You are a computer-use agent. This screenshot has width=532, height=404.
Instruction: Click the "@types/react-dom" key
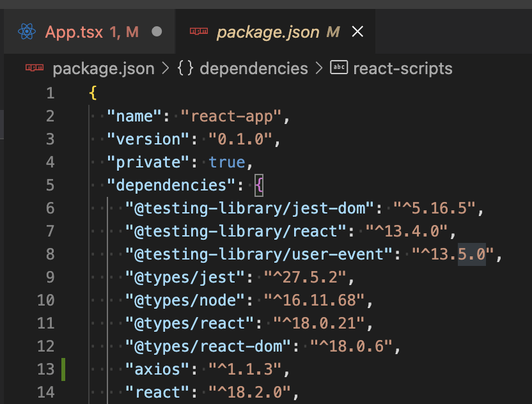208,346
